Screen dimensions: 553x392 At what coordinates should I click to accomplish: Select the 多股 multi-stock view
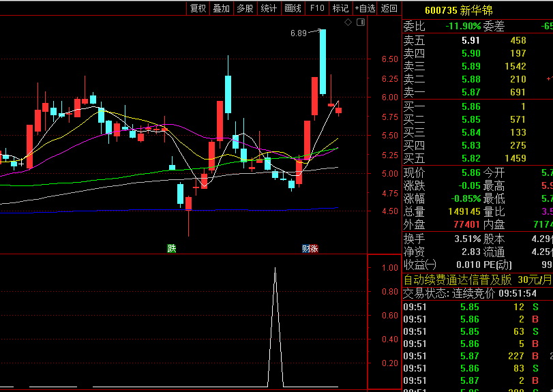pyautogui.click(x=245, y=8)
